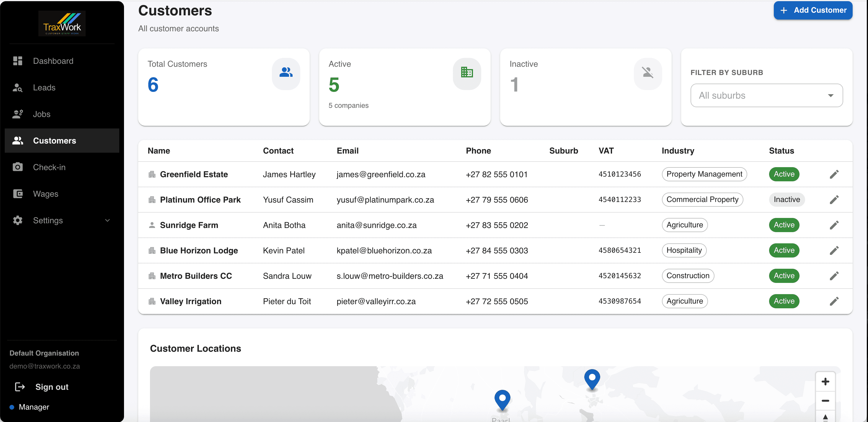868x422 pixels.
Task: Edit Sunridge Farm with pencil icon
Action: point(834,225)
